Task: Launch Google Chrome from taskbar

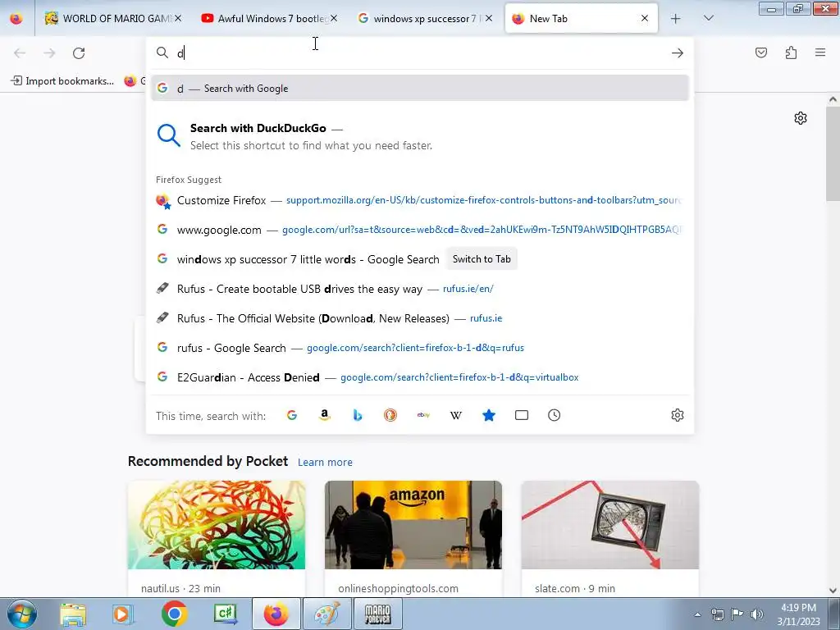Action: (174, 614)
